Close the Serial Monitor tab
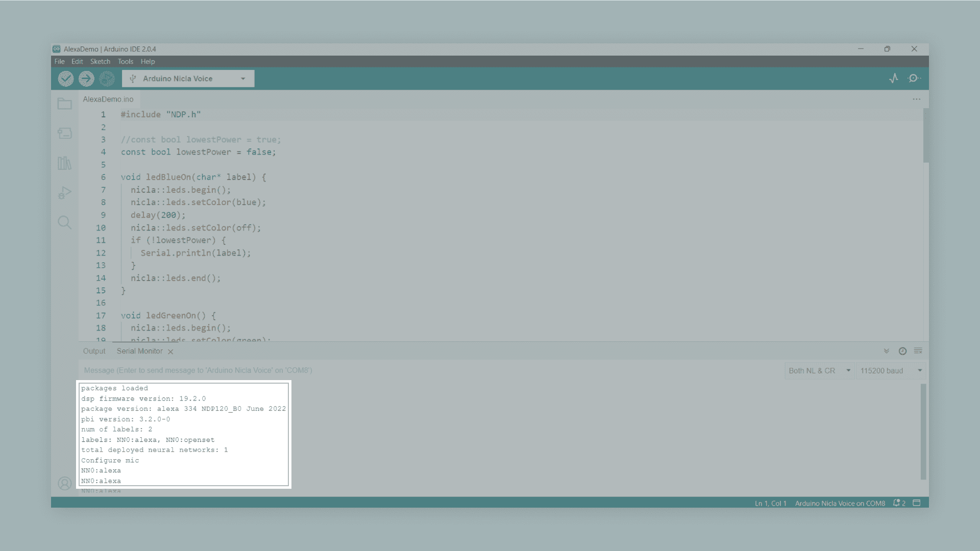 click(170, 352)
